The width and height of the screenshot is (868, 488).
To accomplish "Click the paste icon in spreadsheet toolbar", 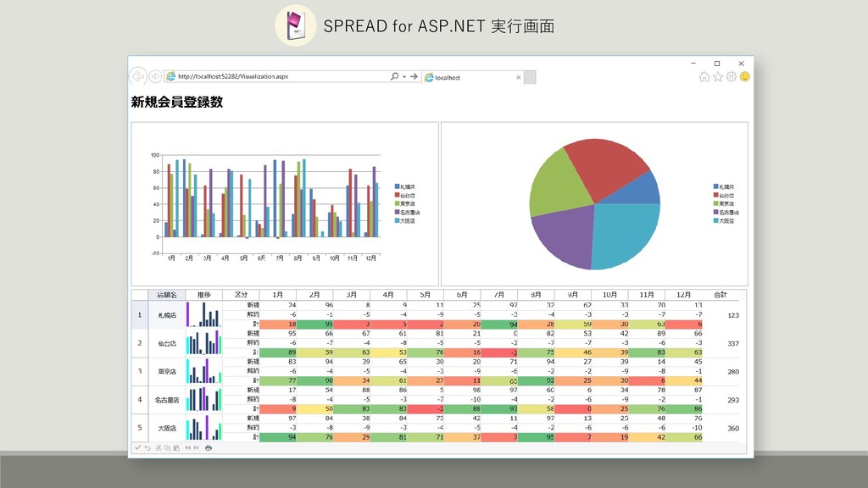I will point(176,447).
